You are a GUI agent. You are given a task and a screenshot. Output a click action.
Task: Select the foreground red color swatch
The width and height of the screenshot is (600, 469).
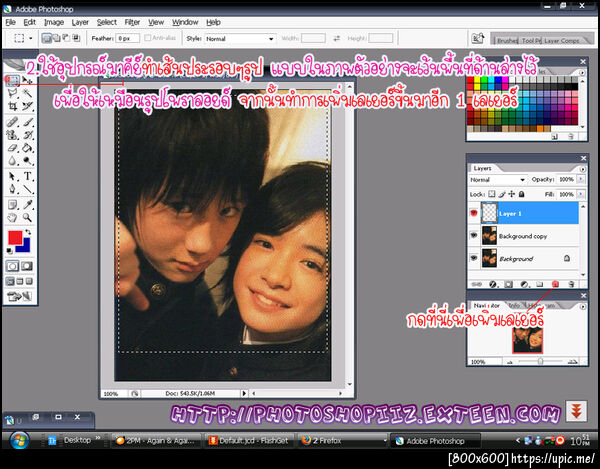(x=15, y=237)
